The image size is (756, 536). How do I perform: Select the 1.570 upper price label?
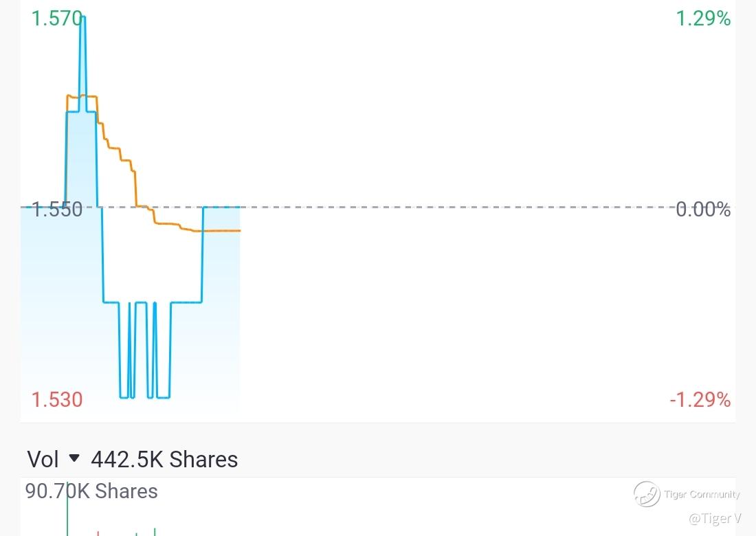[x=57, y=19]
